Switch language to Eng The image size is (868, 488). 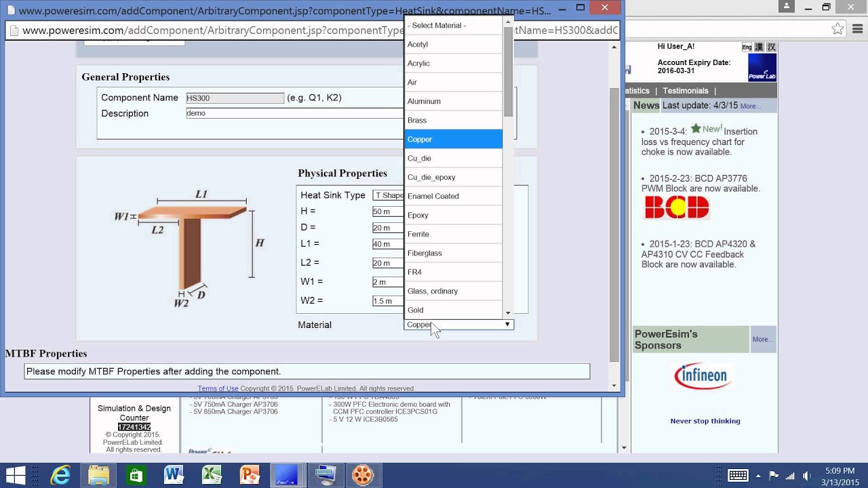click(747, 47)
